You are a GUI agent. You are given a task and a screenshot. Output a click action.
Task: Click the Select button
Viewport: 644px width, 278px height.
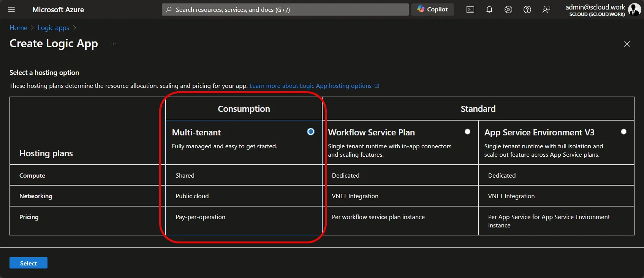(x=28, y=263)
